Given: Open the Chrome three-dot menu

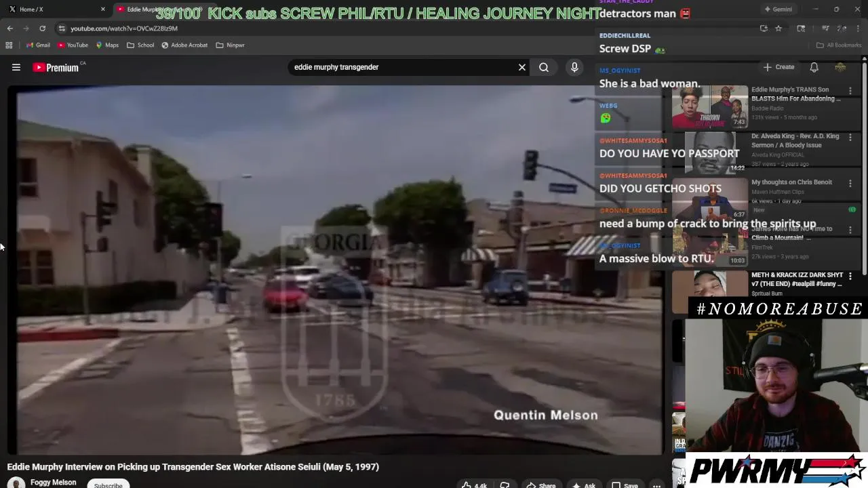Looking at the screenshot, I should [859, 28].
